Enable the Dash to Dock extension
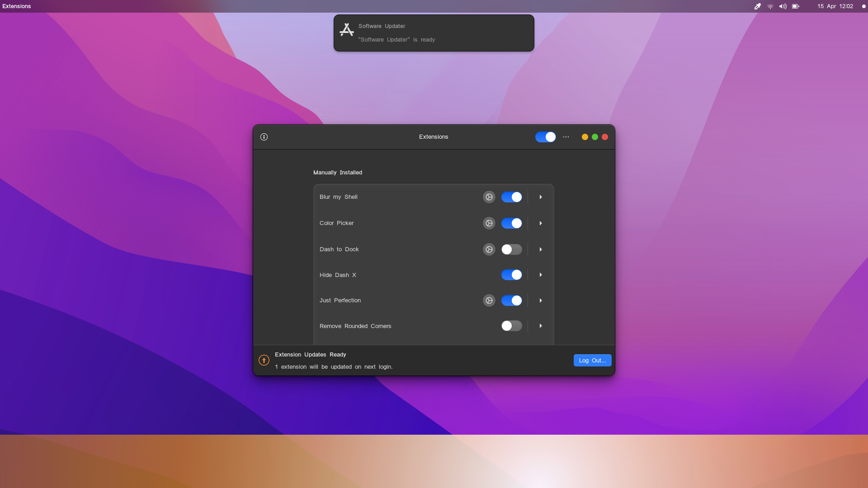Image resolution: width=868 pixels, height=488 pixels. (511, 249)
